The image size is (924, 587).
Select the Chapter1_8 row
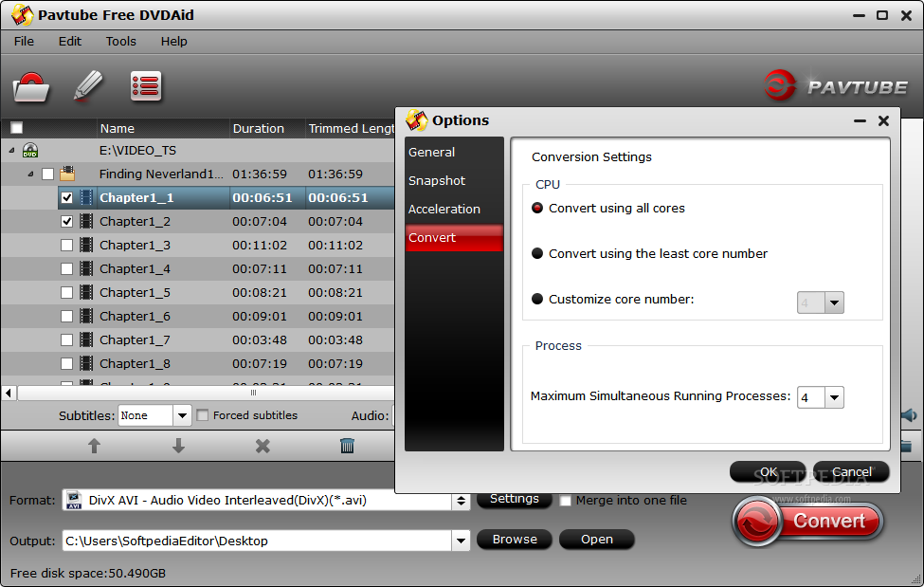(197, 363)
